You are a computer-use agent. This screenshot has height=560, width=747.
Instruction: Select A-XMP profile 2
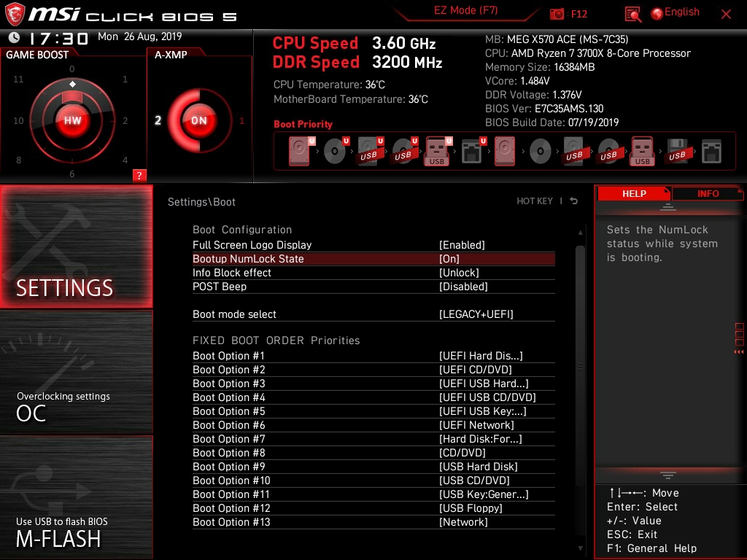158,120
